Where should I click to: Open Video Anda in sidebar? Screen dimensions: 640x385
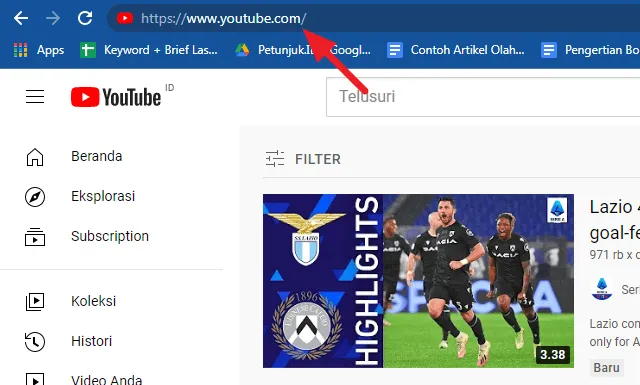point(107,380)
